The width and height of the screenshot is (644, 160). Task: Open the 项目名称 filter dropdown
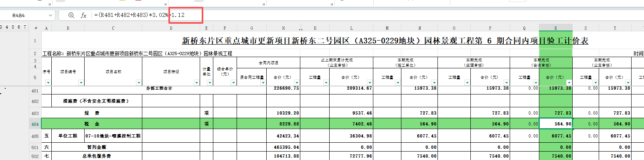[139, 82]
